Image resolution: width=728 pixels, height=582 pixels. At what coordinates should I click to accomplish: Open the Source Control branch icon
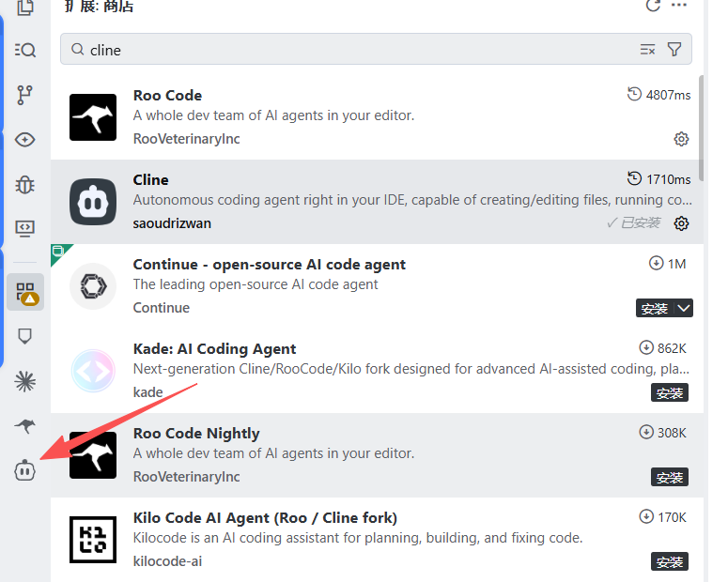pos(25,94)
